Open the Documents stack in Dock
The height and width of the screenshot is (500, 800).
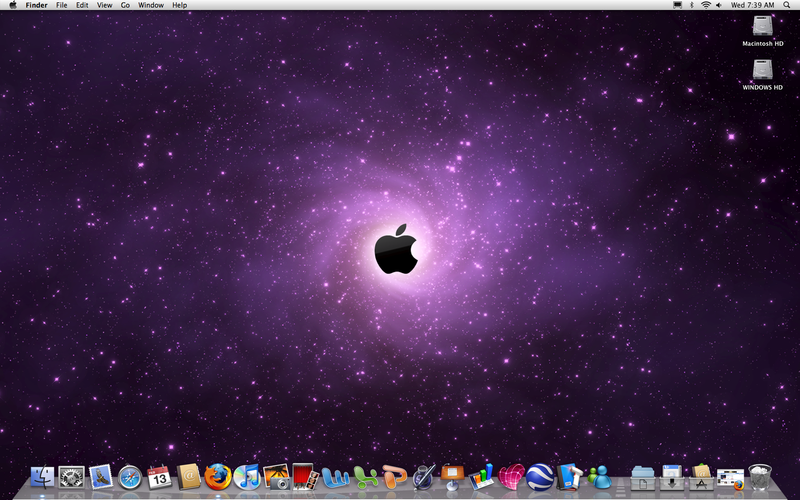click(643, 478)
